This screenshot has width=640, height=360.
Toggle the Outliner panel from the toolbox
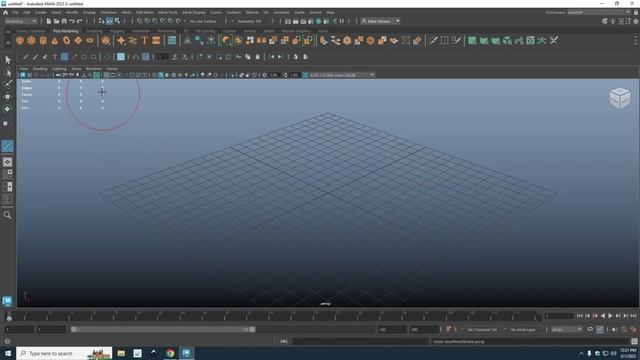(x=7, y=200)
